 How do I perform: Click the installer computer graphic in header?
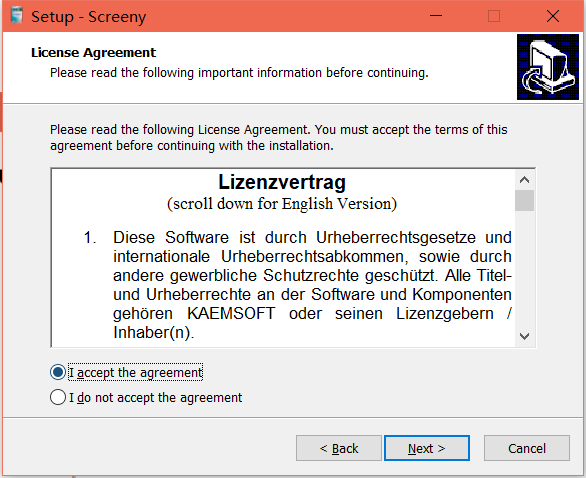pyautogui.click(x=548, y=67)
